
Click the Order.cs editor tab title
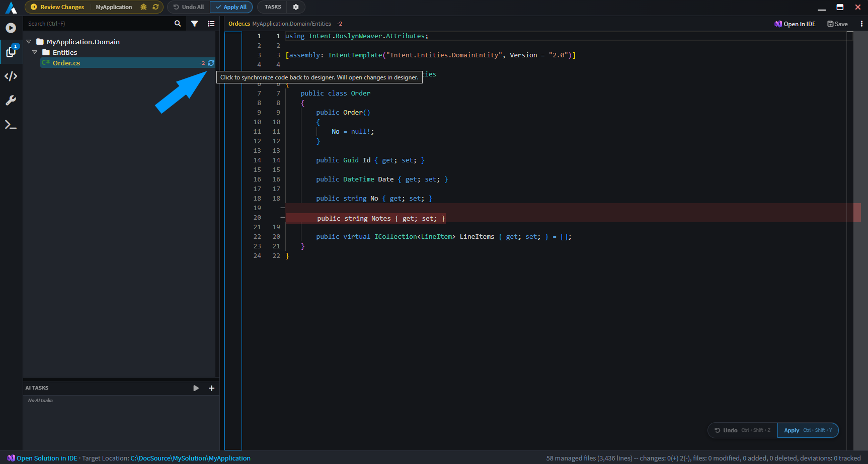(x=239, y=24)
